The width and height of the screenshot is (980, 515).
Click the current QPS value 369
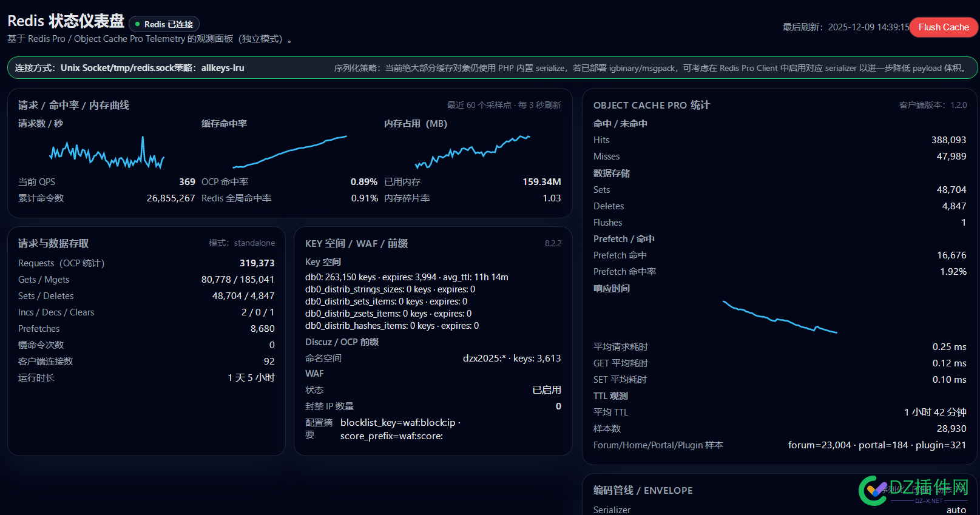pos(187,182)
